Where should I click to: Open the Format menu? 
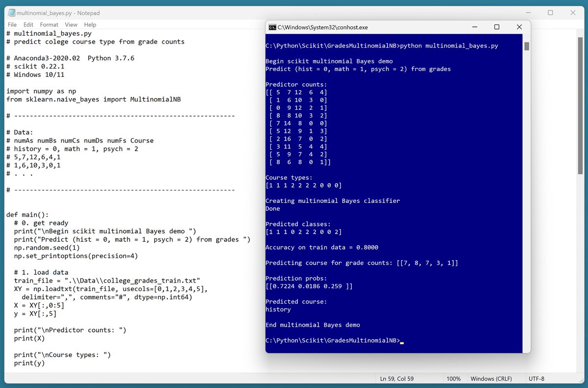click(x=49, y=24)
